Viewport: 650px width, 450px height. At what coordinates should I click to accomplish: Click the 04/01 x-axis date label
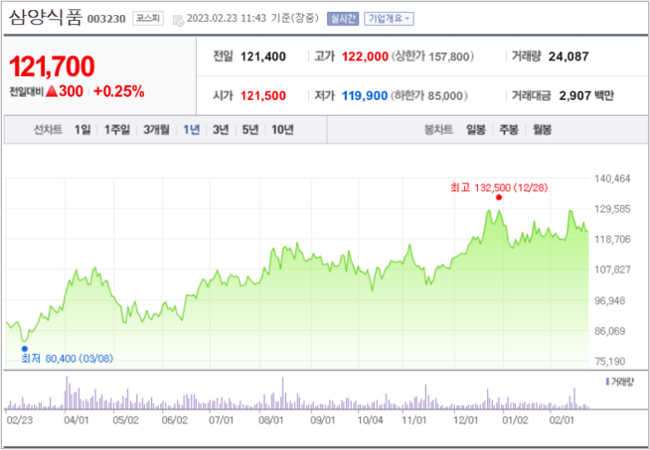pos(77,420)
